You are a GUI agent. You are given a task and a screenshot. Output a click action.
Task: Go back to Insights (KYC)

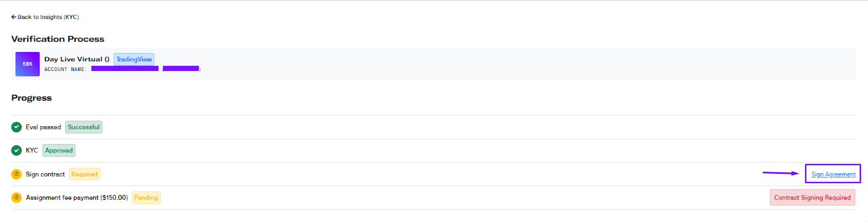(x=45, y=17)
